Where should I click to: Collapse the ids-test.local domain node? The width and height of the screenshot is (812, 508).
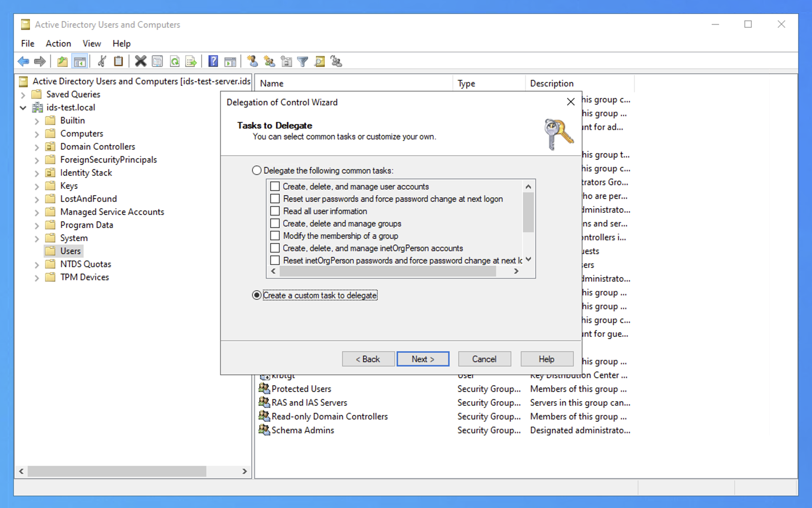click(23, 108)
